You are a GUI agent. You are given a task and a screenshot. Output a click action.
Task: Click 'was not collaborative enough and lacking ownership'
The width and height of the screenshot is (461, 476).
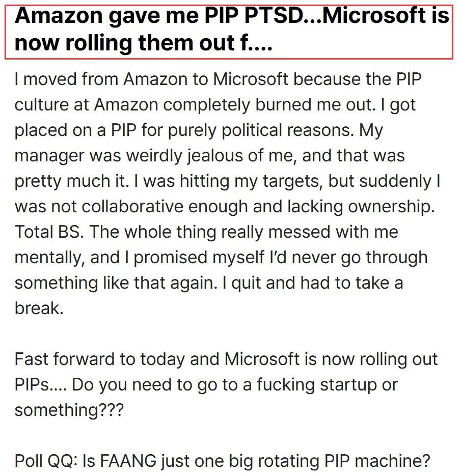(225, 206)
